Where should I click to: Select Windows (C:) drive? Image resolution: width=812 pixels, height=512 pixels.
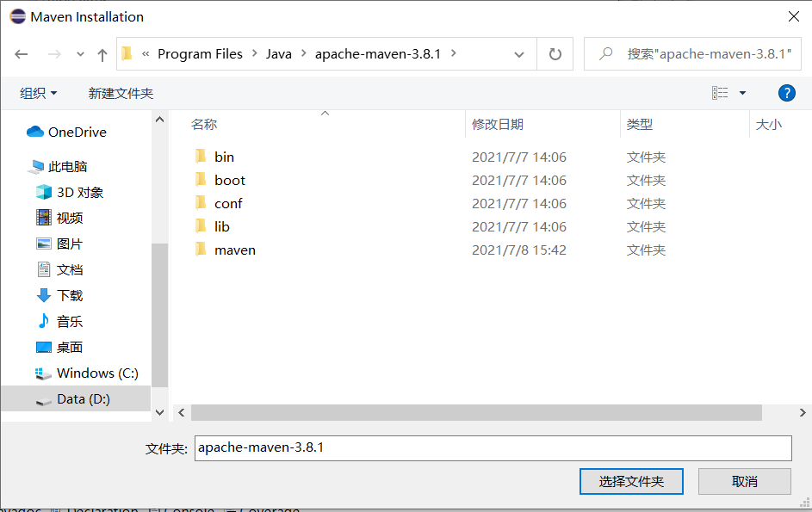coord(86,373)
